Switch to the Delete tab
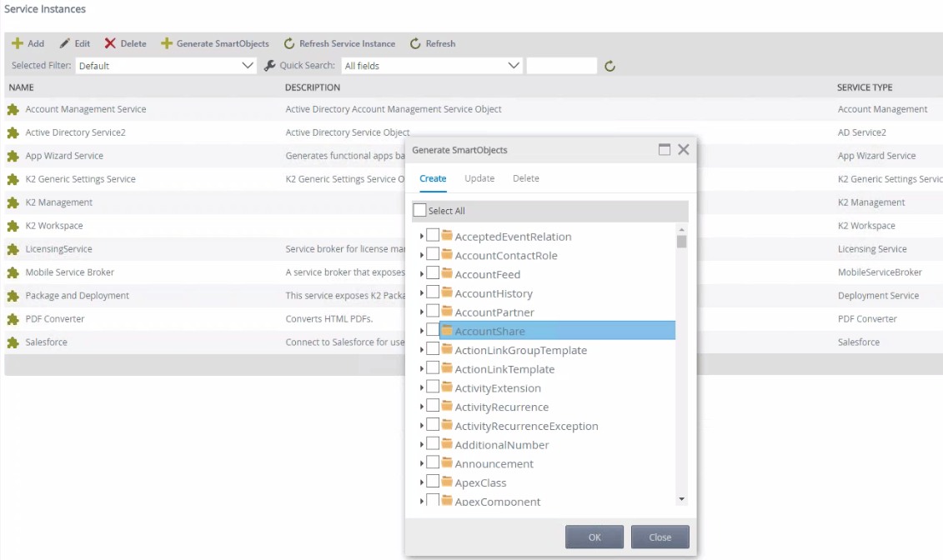Image resolution: width=943 pixels, height=560 pixels. [x=525, y=178]
